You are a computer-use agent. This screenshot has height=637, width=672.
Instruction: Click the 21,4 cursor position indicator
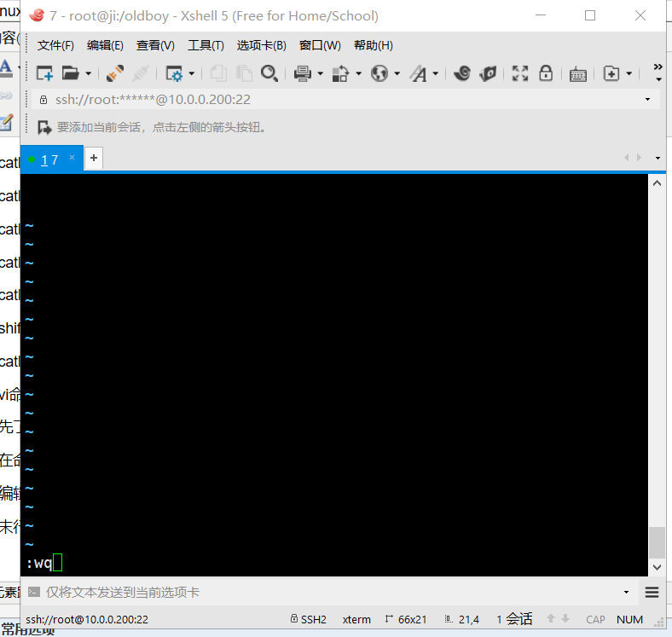coord(462,619)
